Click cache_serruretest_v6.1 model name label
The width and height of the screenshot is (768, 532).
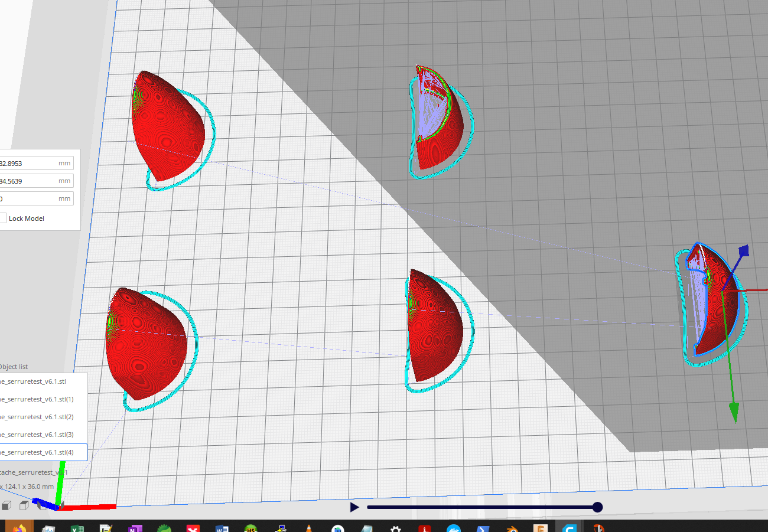[x=34, y=472]
